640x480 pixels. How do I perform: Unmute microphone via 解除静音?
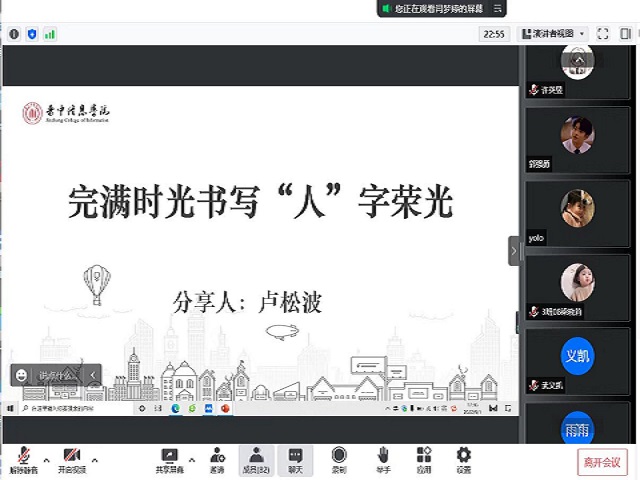(24, 460)
